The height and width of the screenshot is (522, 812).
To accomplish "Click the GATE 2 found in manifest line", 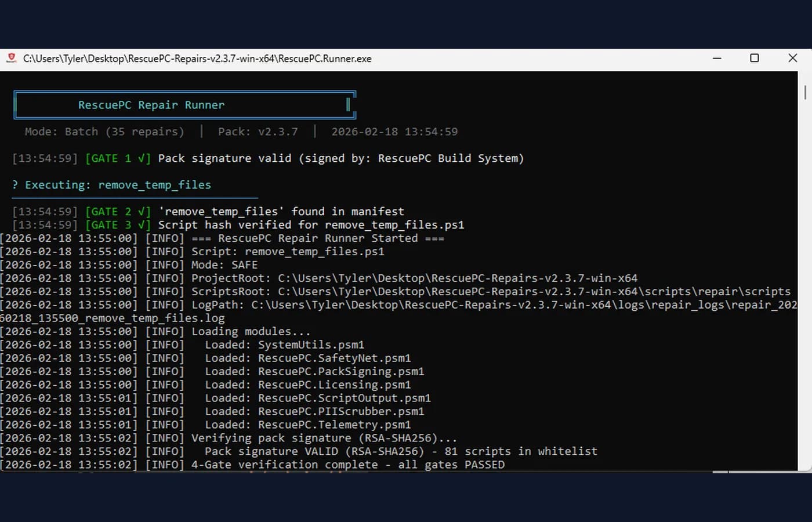I will click(x=208, y=212).
